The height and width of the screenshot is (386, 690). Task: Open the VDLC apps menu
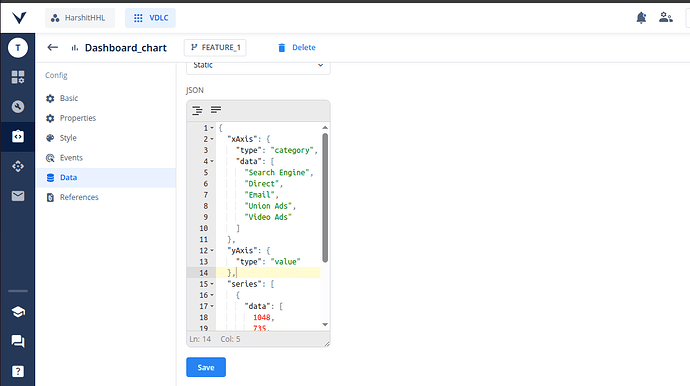tap(150, 18)
